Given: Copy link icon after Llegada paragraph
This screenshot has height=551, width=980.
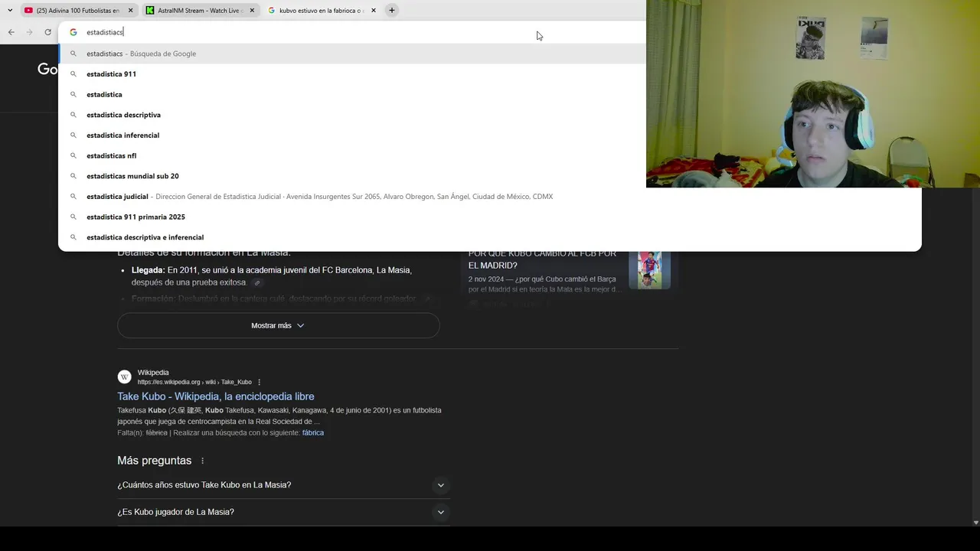Looking at the screenshot, I should tap(257, 283).
